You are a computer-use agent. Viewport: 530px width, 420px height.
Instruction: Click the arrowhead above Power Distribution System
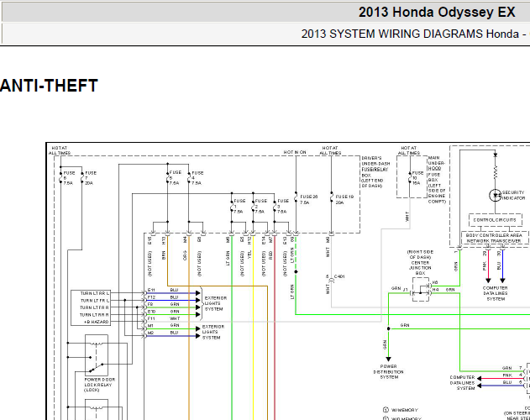[x=388, y=360]
